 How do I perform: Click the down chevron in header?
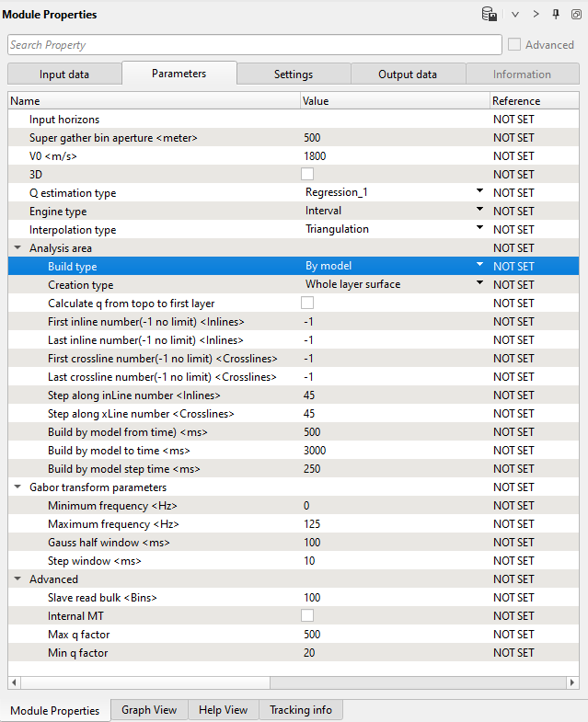(x=515, y=15)
